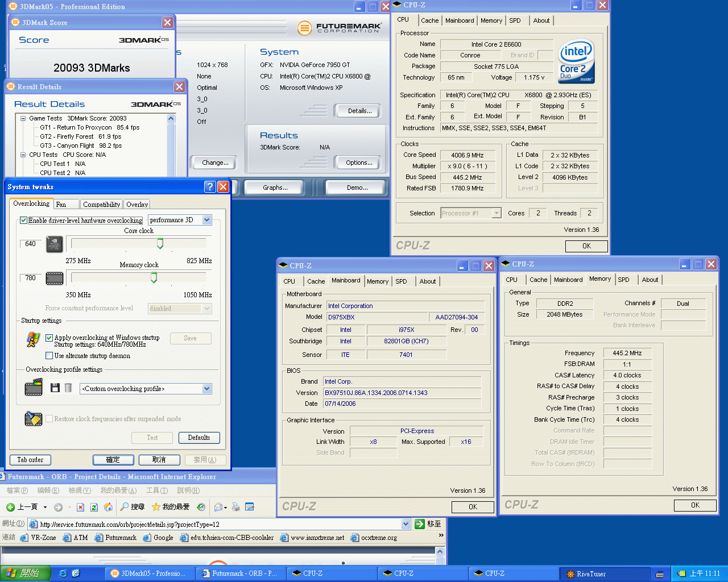Image resolution: width=728 pixels, height=582 pixels.
Task: Click the overclocking profile chip icon
Action: [34, 388]
